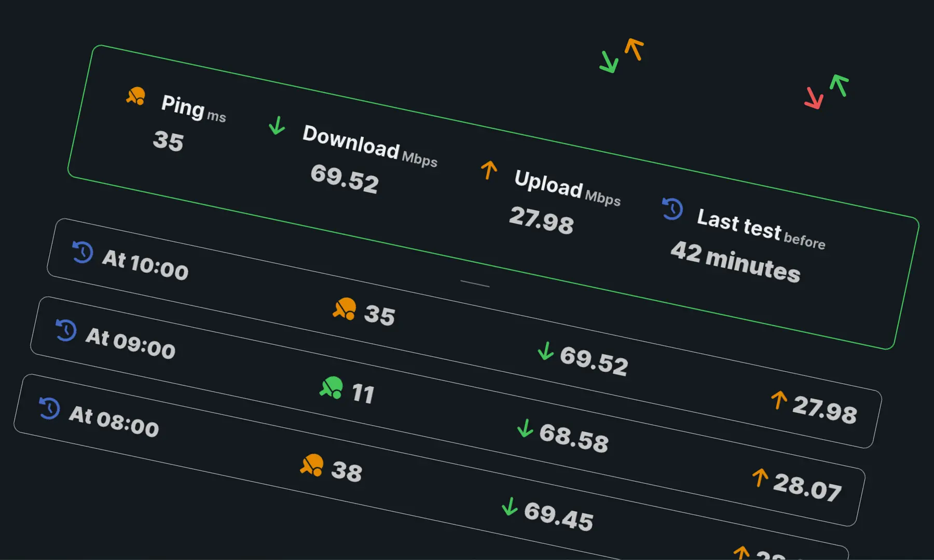Click the 69.52 download speed value in summary

(345, 178)
